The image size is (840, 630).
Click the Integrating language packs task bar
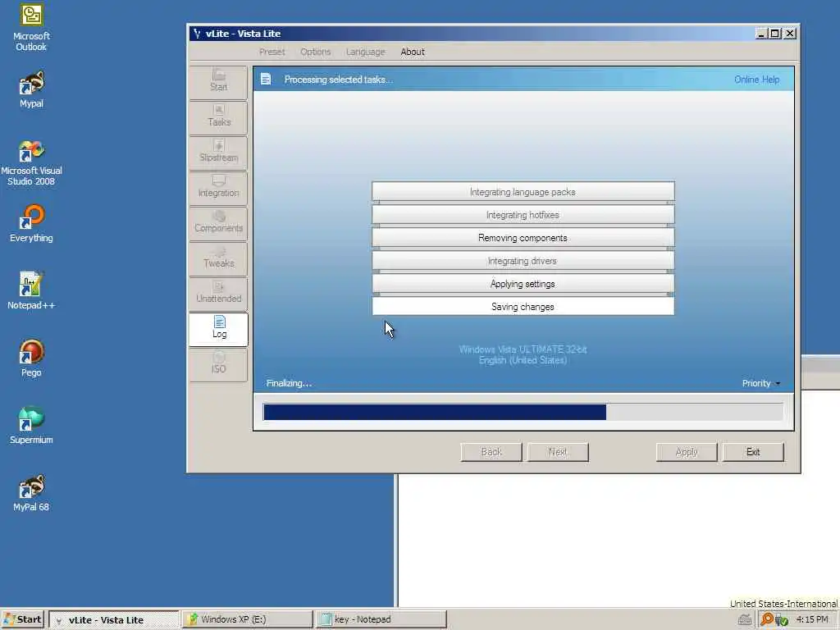coord(523,192)
